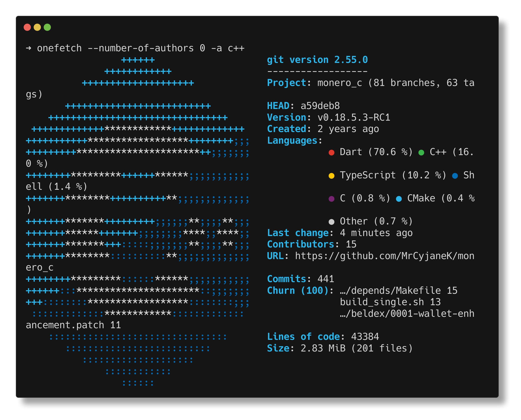Click the red close window button

(x=27, y=27)
